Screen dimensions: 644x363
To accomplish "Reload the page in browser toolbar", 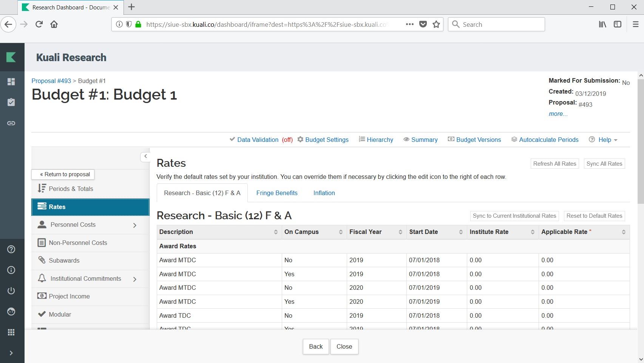I will (39, 25).
